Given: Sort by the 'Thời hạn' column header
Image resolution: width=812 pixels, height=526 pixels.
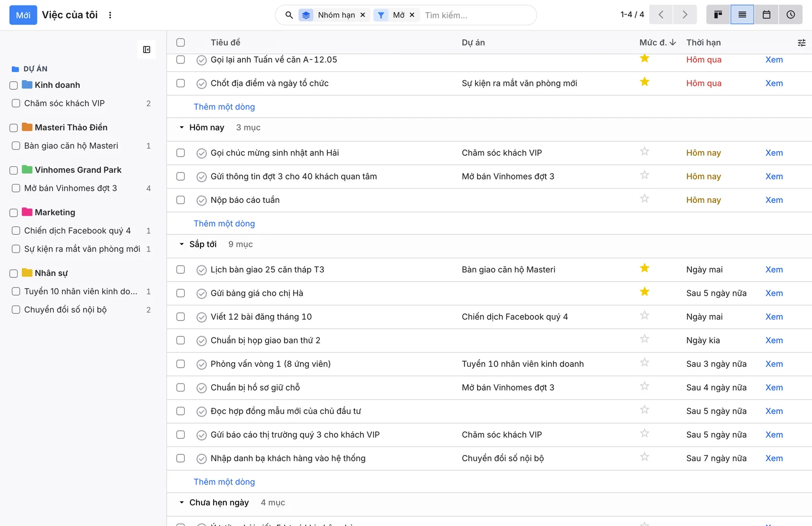Looking at the screenshot, I should click(703, 43).
